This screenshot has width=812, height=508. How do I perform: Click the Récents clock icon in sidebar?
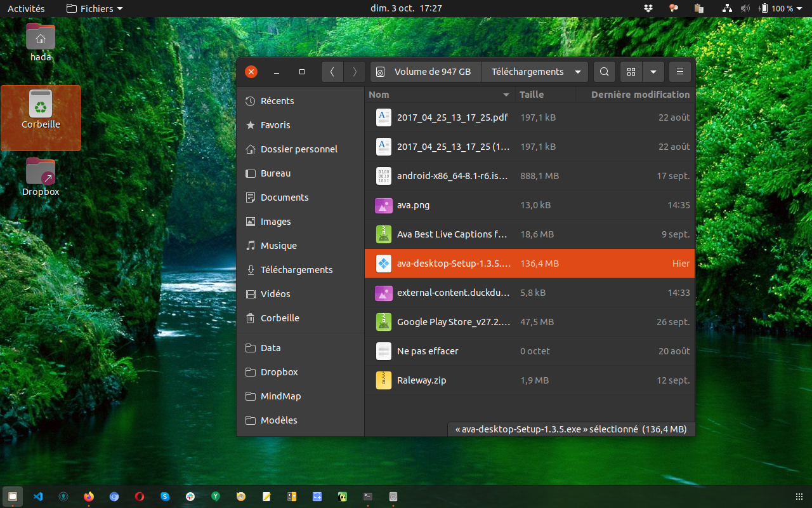point(250,101)
